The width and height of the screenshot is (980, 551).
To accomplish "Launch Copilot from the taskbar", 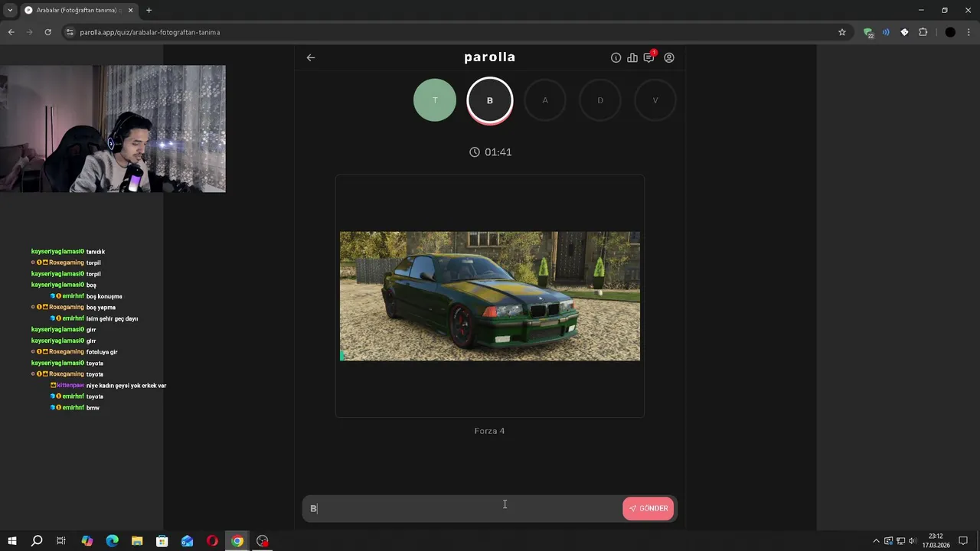I will point(87,541).
